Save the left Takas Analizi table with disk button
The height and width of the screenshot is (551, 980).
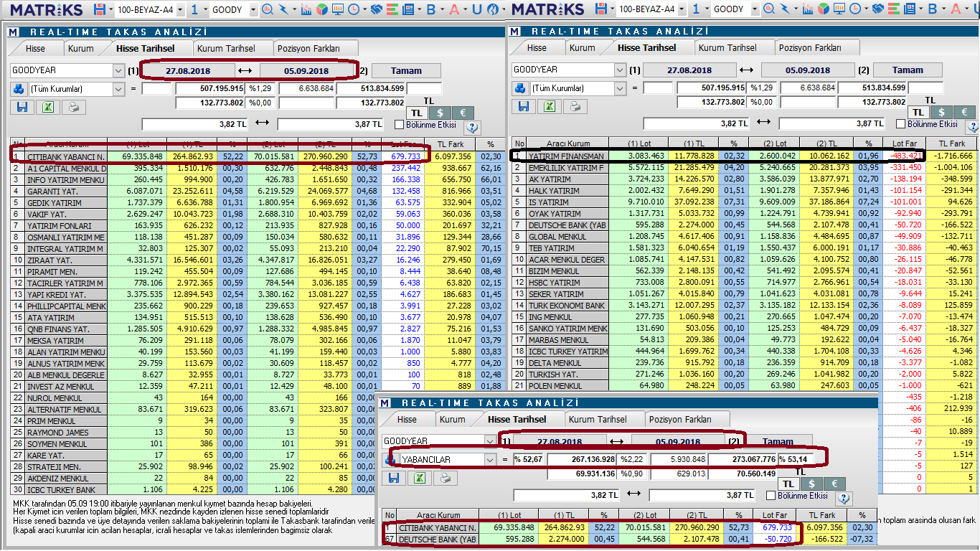point(22,106)
